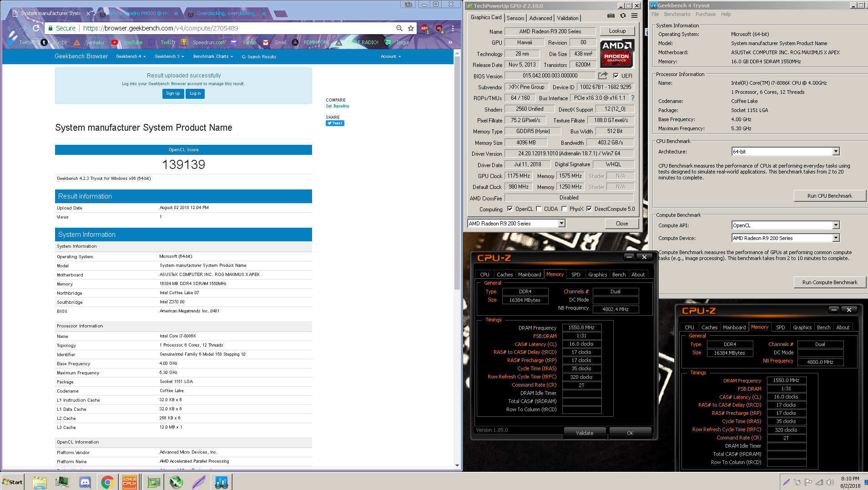Expand the Benchmark Charts menu
The width and height of the screenshot is (868, 490).
point(213,56)
